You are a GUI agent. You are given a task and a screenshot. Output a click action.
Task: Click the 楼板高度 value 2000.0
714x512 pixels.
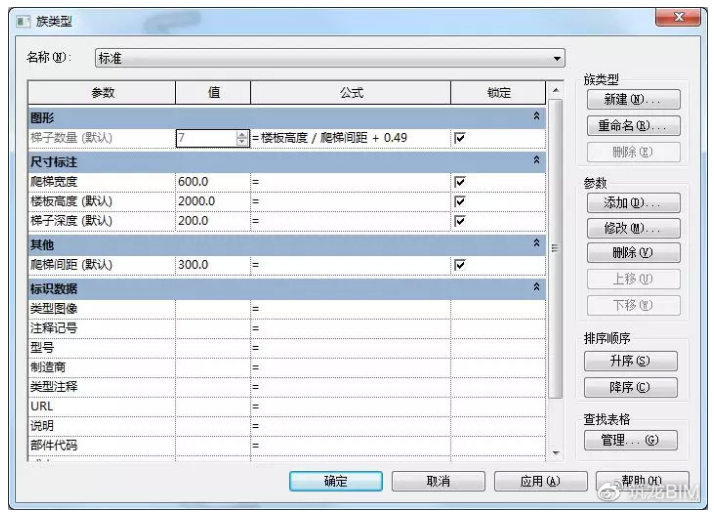coord(213,201)
